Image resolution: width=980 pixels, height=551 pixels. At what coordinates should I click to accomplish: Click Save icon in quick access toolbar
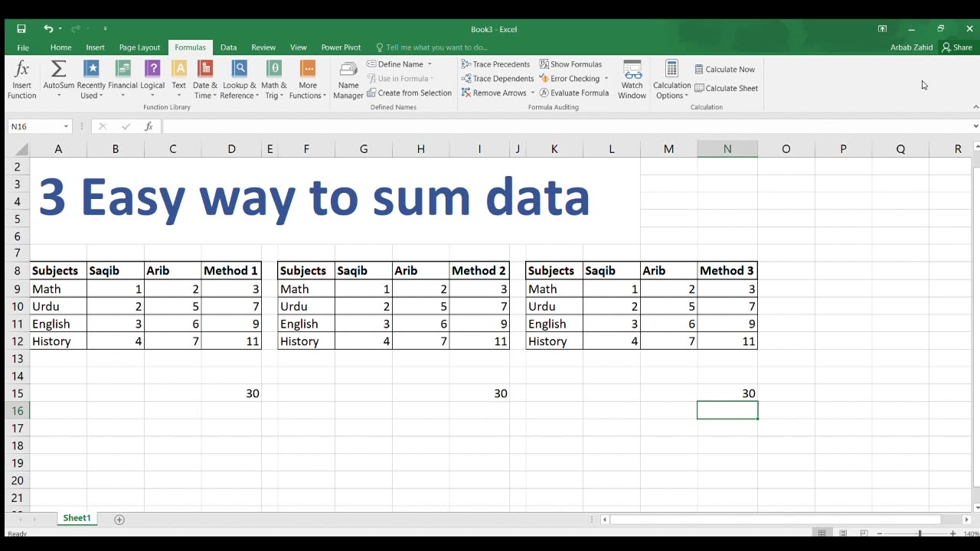click(x=21, y=29)
